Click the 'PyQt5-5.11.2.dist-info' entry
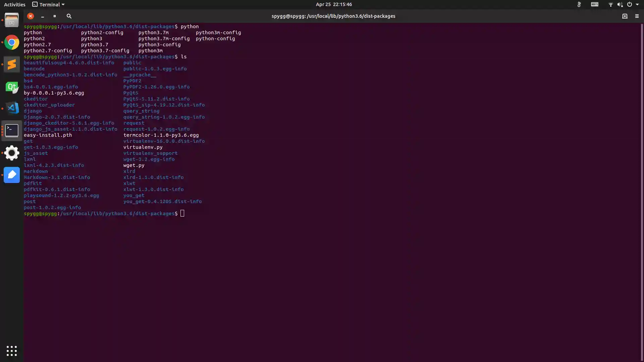Image resolution: width=644 pixels, height=362 pixels. [x=157, y=99]
